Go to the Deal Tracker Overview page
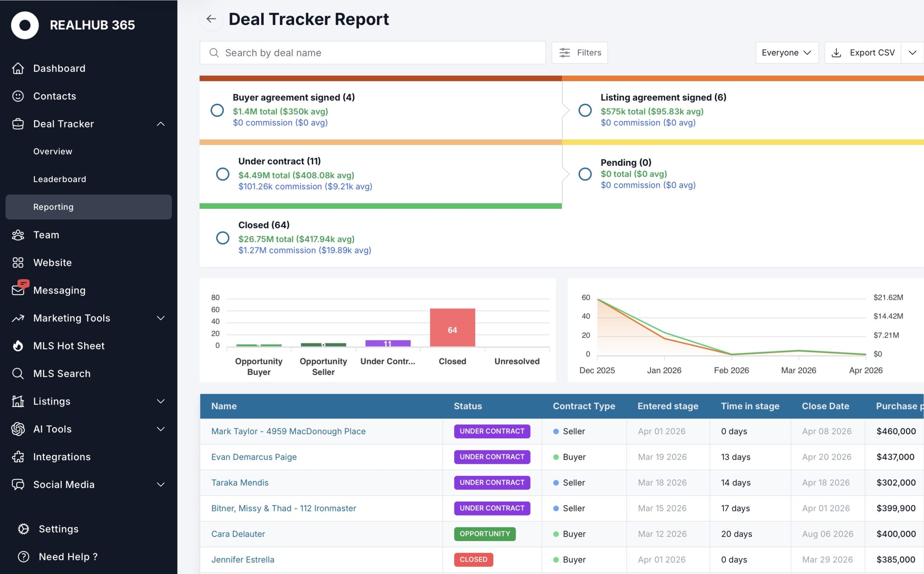 coord(53,151)
